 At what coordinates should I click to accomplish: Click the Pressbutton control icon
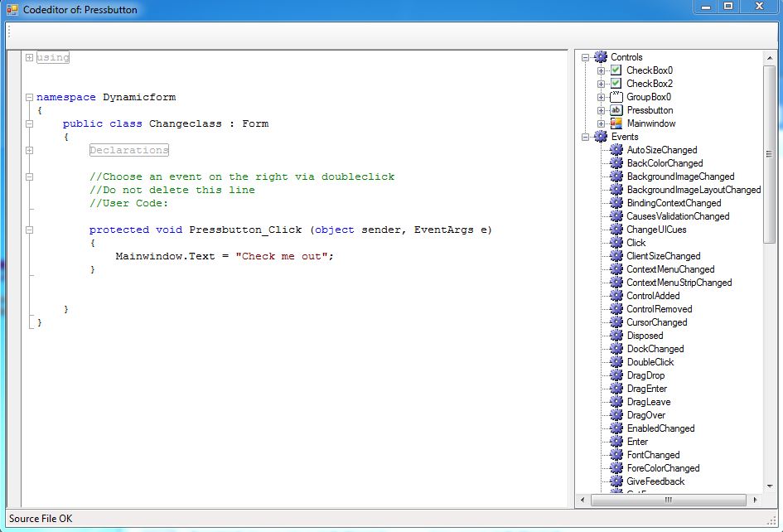[616, 110]
